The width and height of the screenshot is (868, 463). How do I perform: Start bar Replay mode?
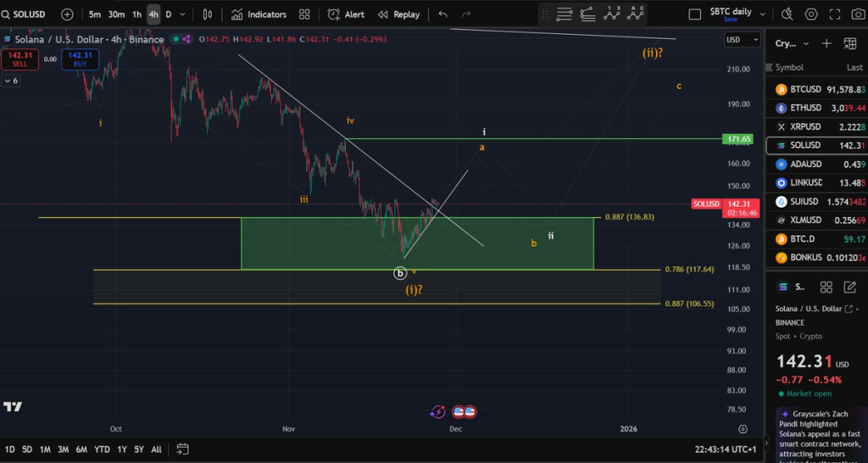[398, 14]
